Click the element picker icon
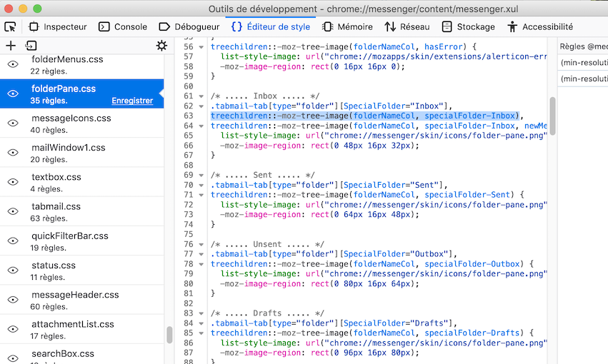Screen dimensions: 608x364 [10, 26]
